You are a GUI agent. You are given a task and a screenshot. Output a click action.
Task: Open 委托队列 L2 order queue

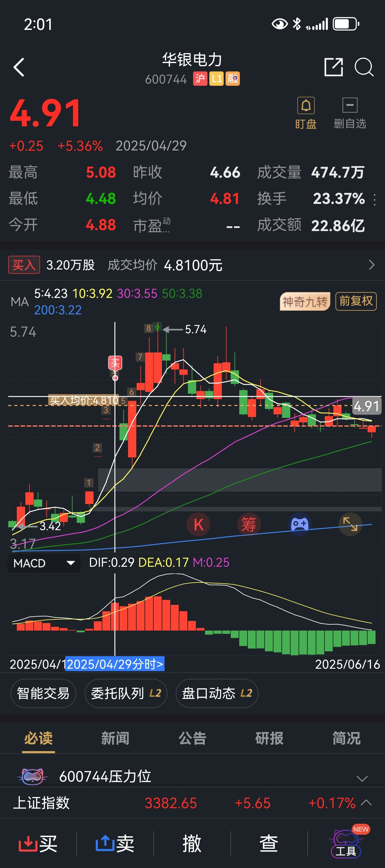pos(126,693)
